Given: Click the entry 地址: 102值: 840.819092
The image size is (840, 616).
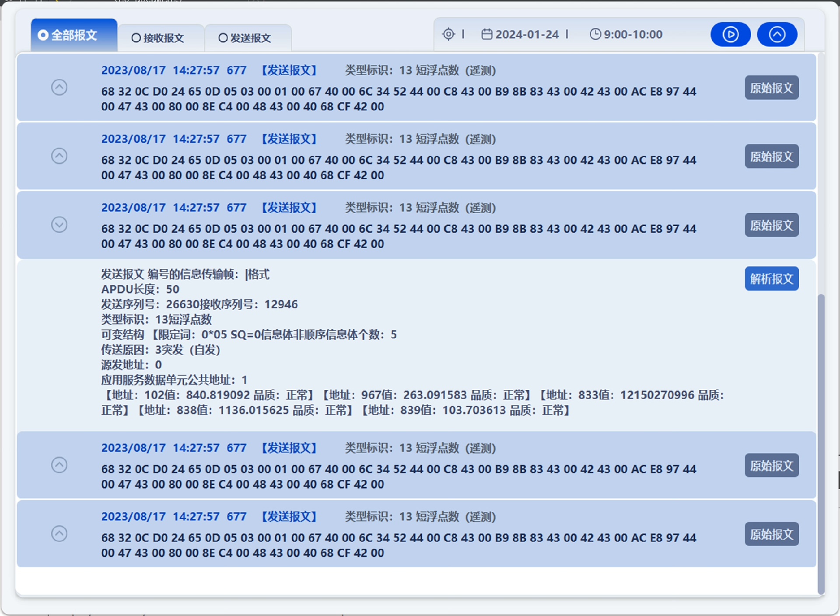Looking at the screenshot, I should (208, 395).
